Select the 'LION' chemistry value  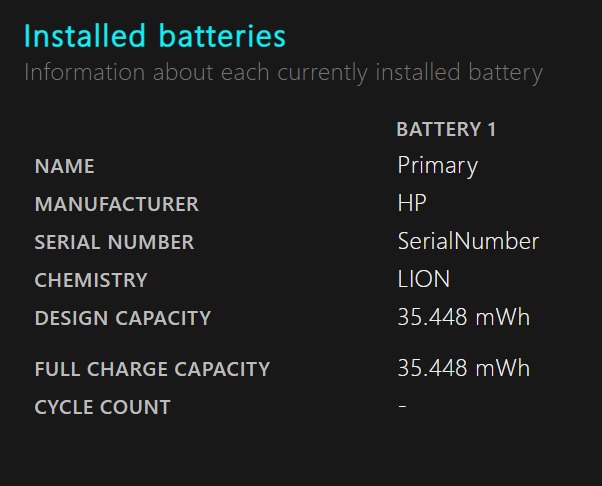[x=424, y=279]
